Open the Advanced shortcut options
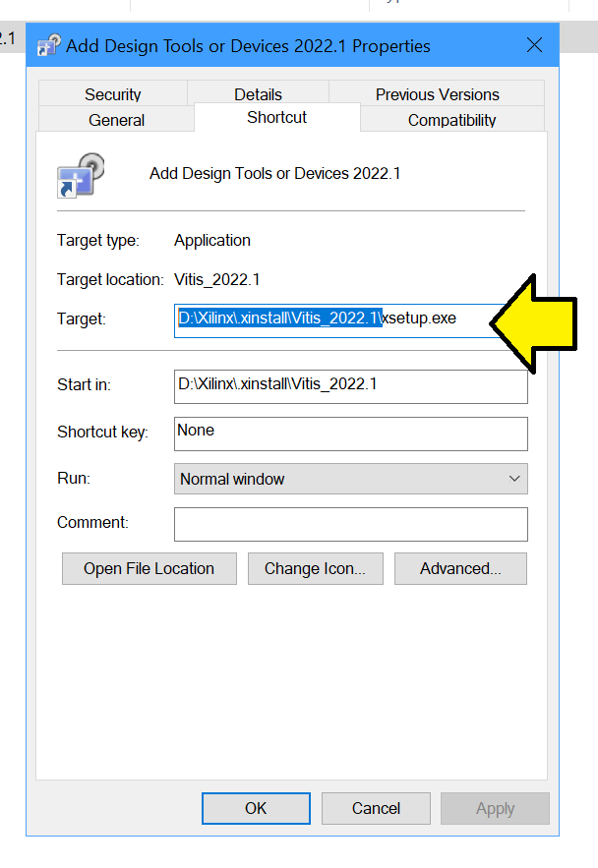 [460, 568]
